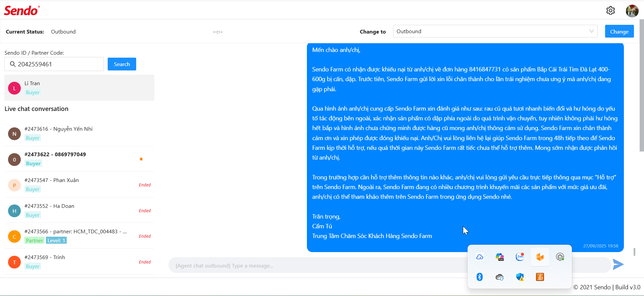This screenshot has height=296, width=644.
Task: Open the settings gear icon
Action: pyautogui.click(x=610, y=11)
